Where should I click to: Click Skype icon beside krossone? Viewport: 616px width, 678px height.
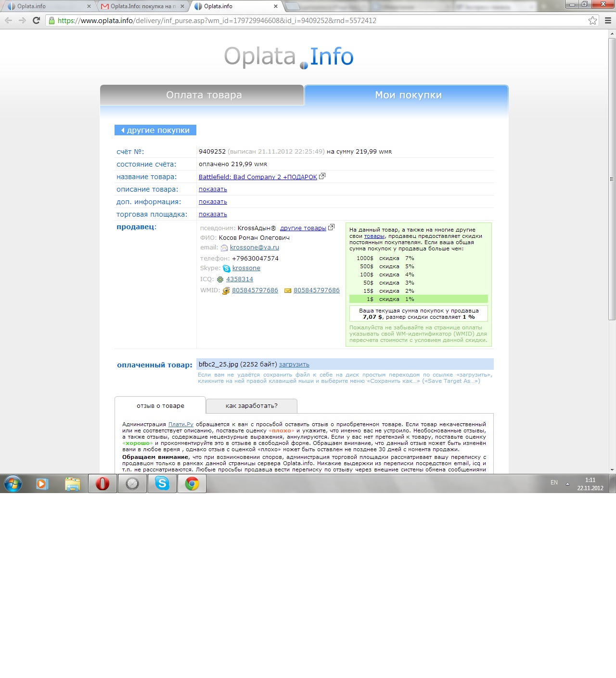pos(227,269)
